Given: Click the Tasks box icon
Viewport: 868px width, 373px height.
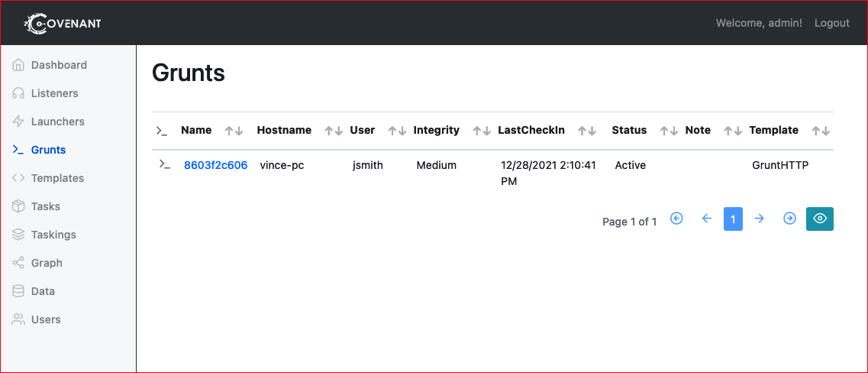Looking at the screenshot, I should (x=18, y=206).
